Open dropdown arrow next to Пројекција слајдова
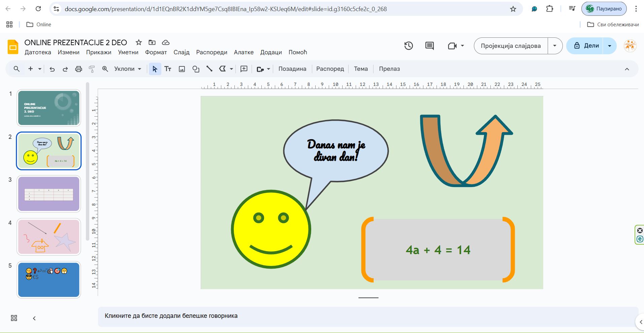 555,46
